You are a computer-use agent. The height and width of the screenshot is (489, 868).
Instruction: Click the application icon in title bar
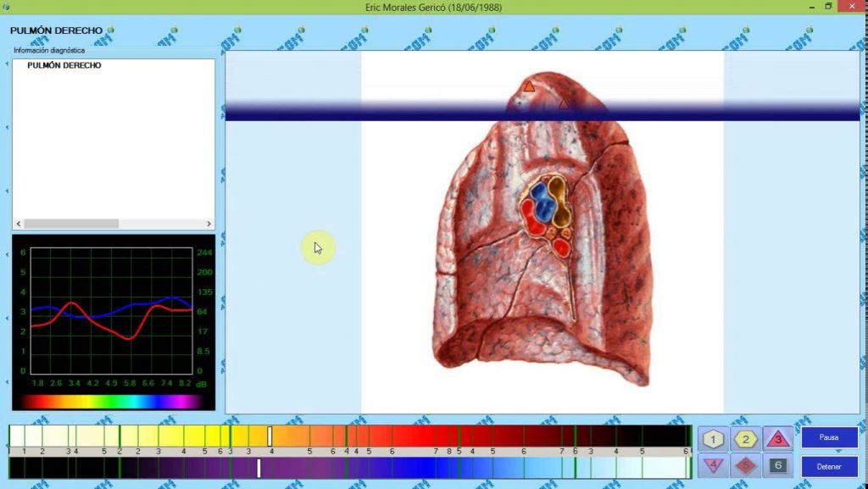point(9,7)
